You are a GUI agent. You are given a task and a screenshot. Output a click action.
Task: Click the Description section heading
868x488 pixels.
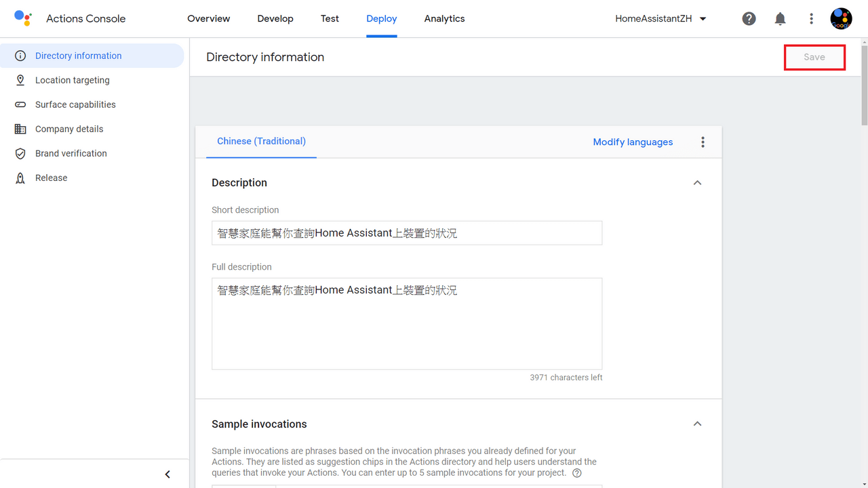click(239, 183)
